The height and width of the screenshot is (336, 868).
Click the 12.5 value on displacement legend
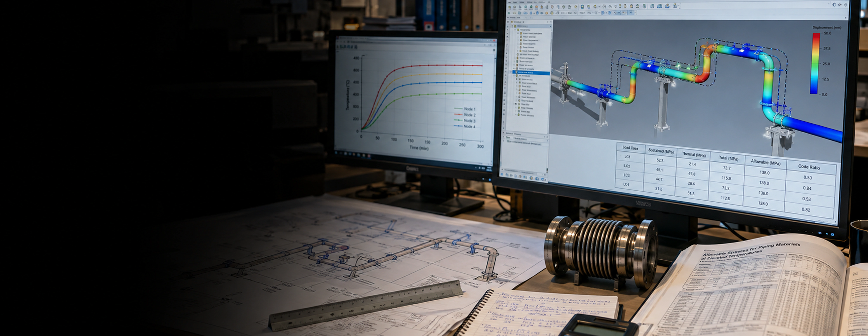point(826,79)
